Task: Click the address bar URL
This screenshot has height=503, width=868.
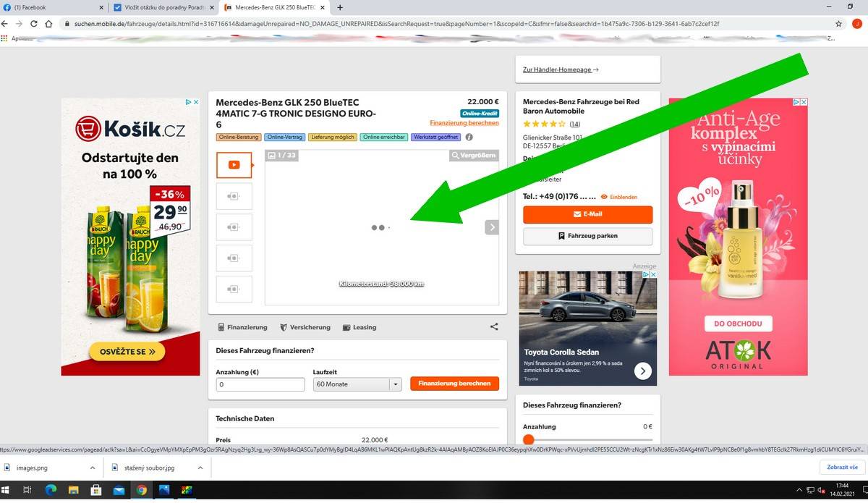Action: click(x=397, y=23)
